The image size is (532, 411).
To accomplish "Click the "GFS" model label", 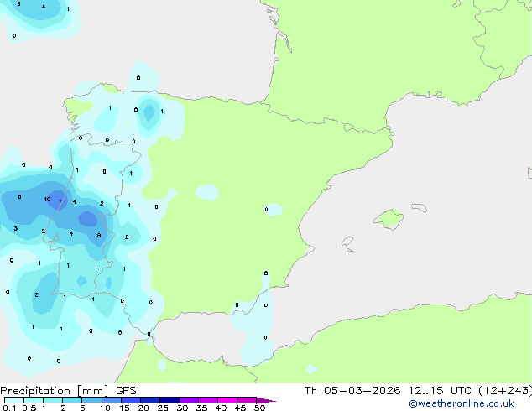I will [x=126, y=391].
